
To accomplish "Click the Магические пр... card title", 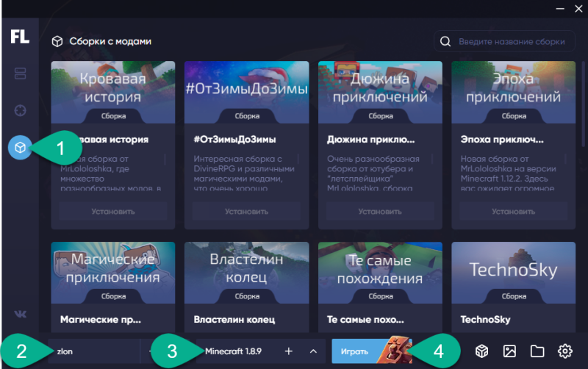I will [x=101, y=320].
